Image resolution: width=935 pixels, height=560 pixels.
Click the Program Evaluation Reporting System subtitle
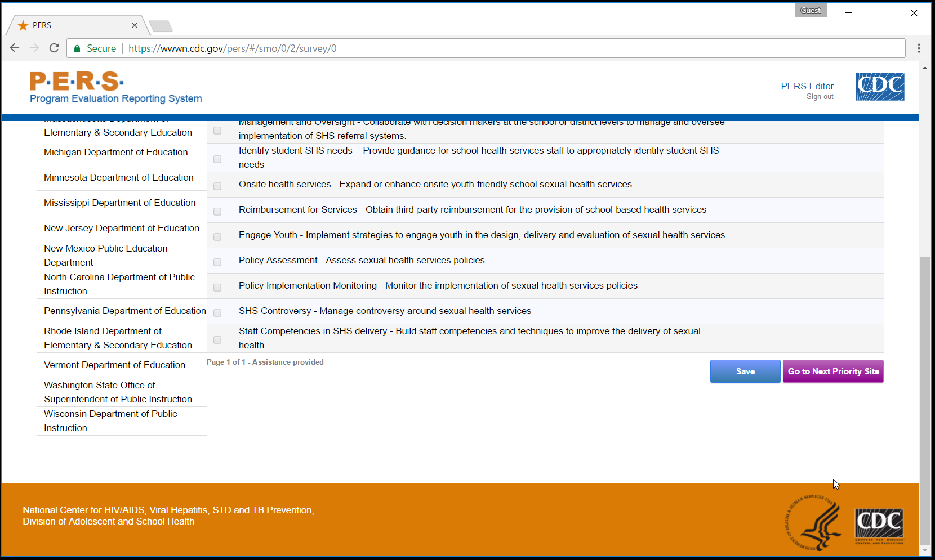[115, 98]
